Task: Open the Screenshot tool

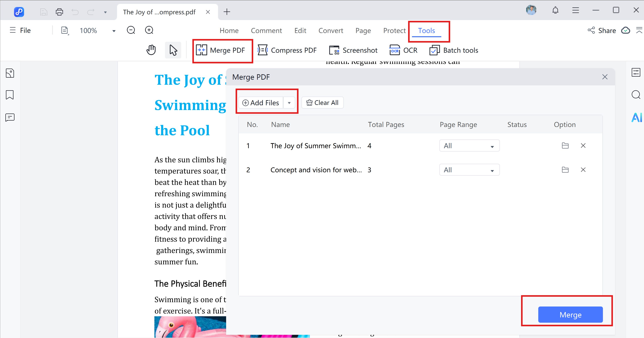Action: coord(353,50)
